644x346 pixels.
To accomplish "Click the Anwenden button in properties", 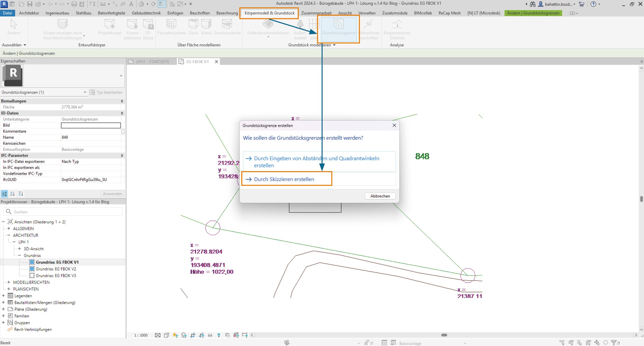I will click(112, 193).
